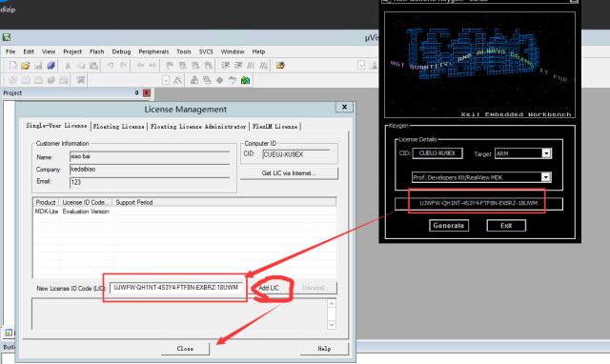Close the Project panel red X
This screenshot has width=610, height=364.
click(147, 92)
